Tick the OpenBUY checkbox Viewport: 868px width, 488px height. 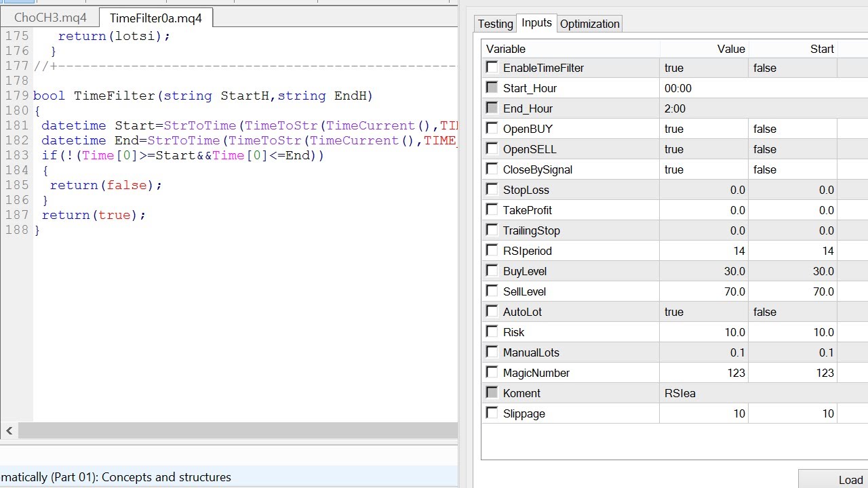(x=492, y=128)
